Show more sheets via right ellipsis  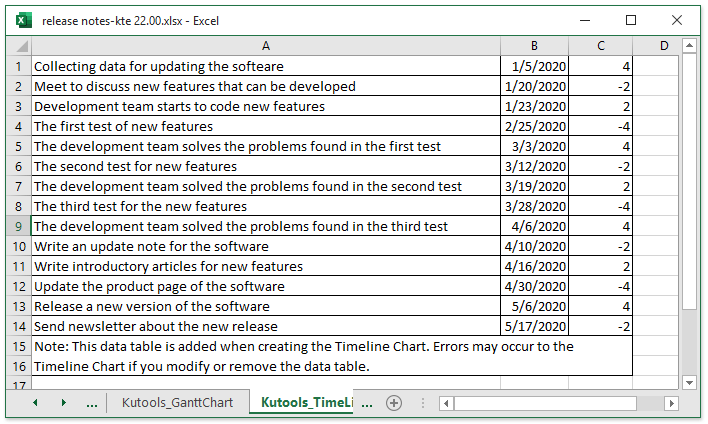365,403
